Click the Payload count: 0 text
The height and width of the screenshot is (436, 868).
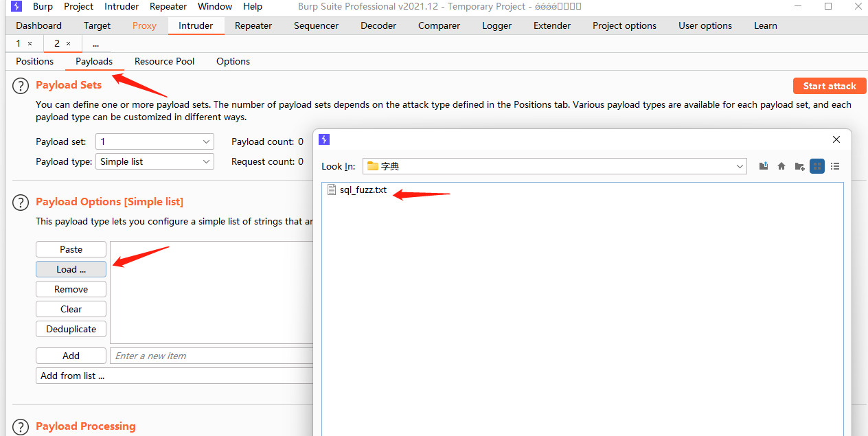point(267,141)
